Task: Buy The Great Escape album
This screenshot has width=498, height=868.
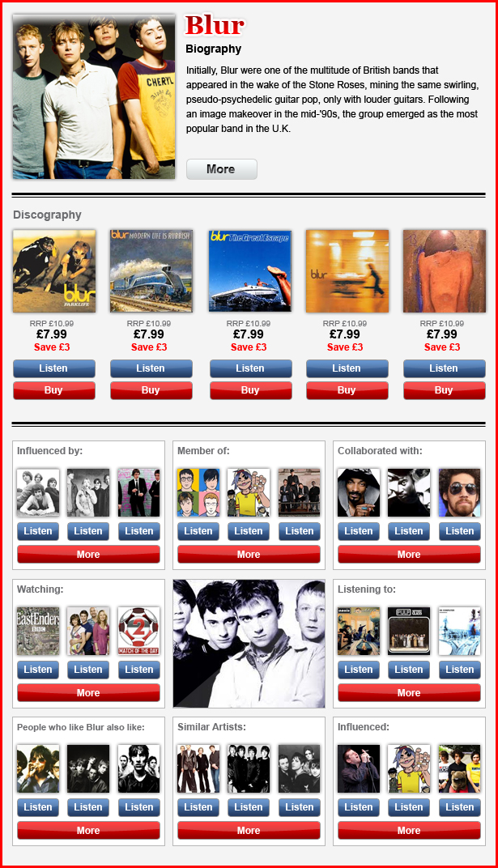Action: 251,390
